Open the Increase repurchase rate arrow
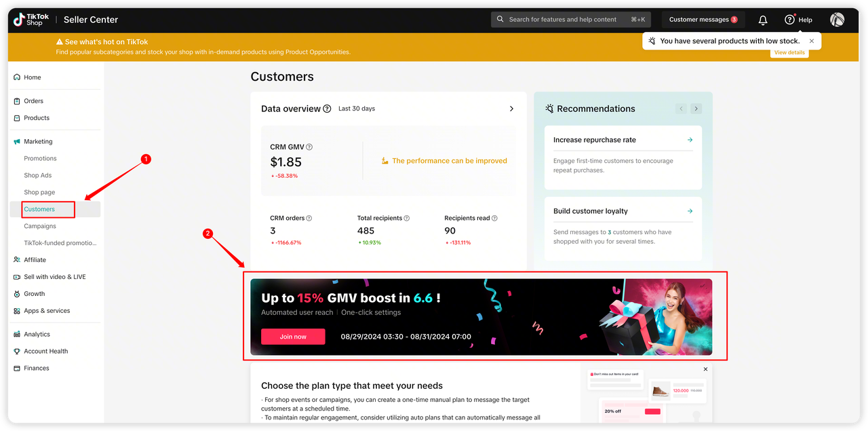 [x=690, y=140]
